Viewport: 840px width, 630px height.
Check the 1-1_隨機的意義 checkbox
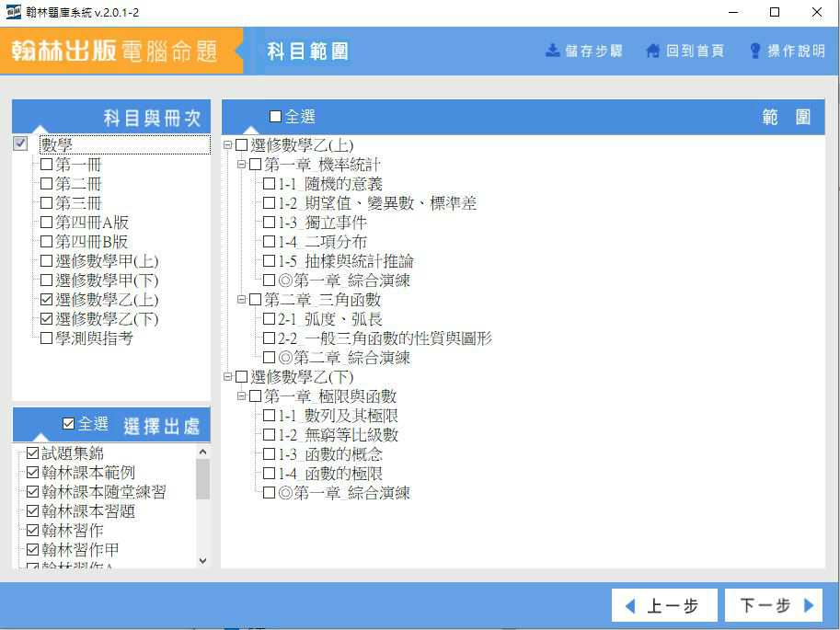click(269, 184)
